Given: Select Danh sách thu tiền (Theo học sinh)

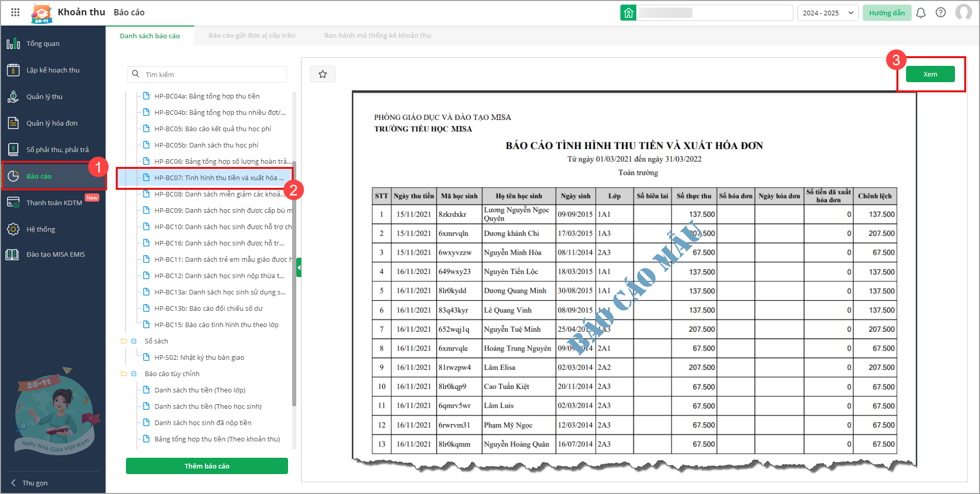Looking at the screenshot, I should [x=209, y=406].
